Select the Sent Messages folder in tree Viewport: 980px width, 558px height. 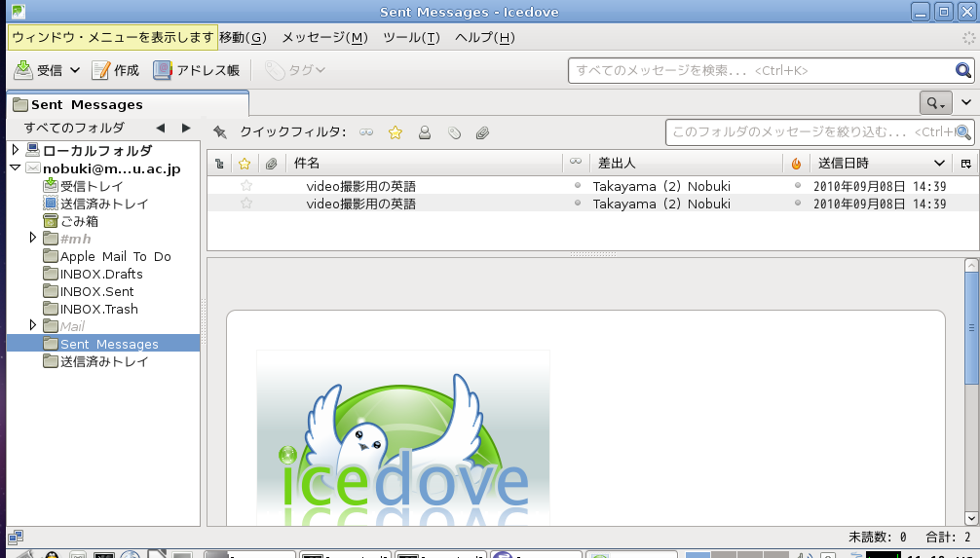point(103,344)
